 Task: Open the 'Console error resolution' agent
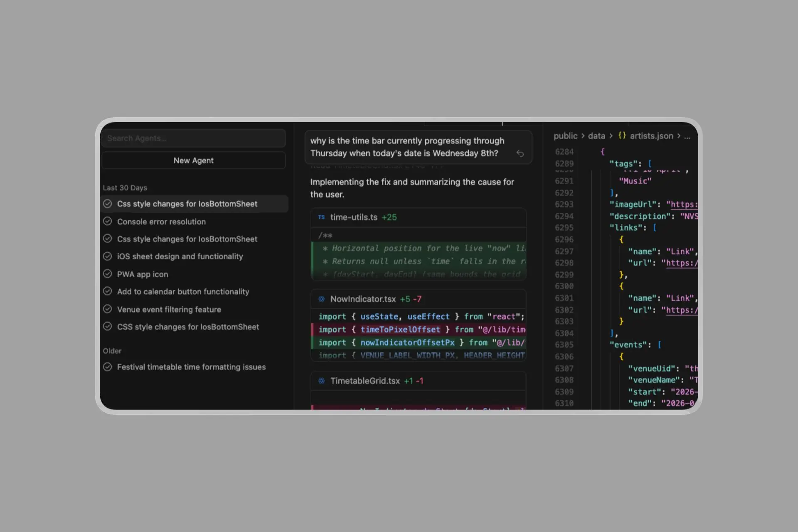(194, 222)
